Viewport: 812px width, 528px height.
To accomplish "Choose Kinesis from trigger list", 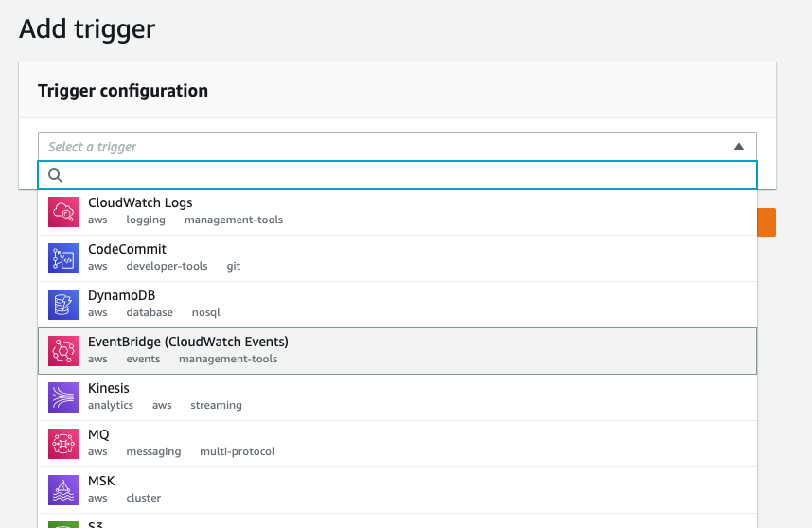I will tap(397, 397).
